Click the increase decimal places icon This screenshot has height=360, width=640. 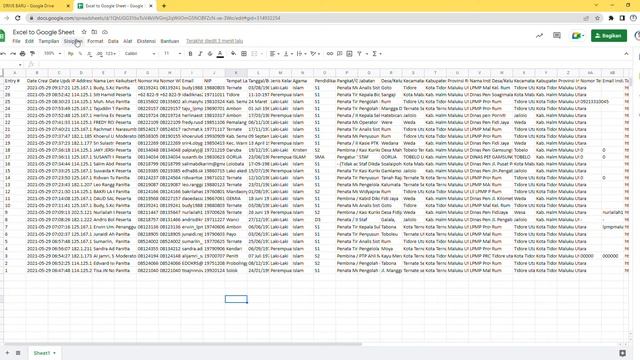click(100, 53)
